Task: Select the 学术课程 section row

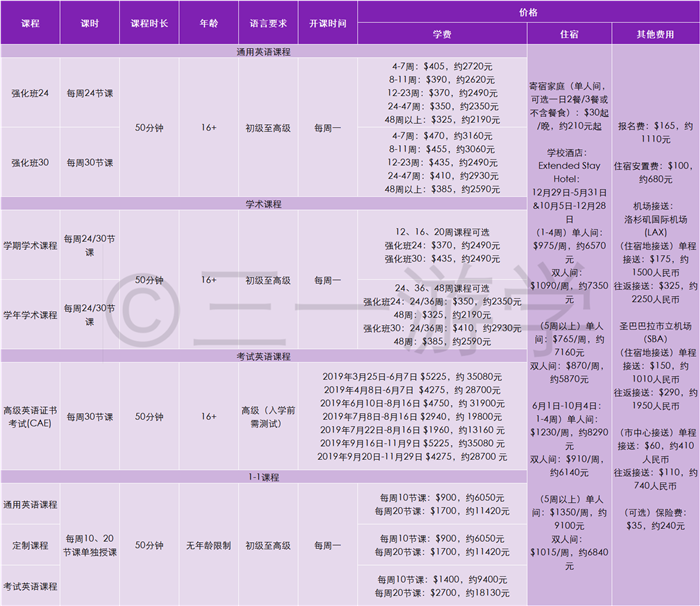Action: [263, 204]
